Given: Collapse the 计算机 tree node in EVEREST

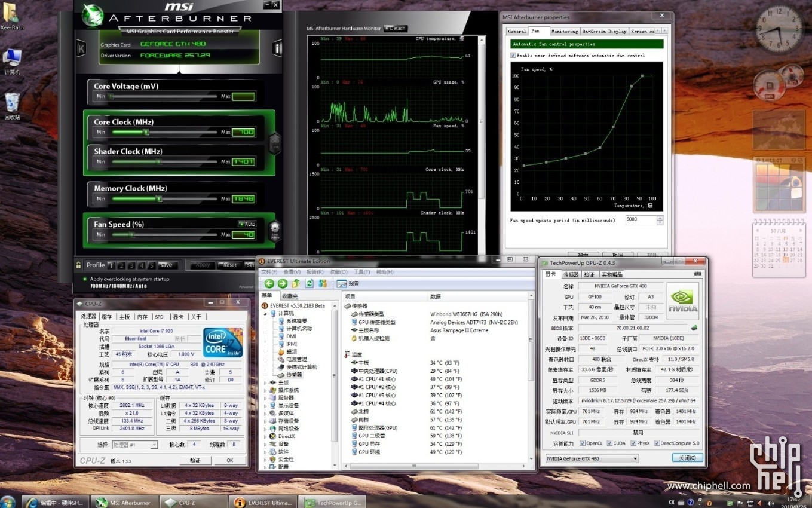Looking at the screenshot, I should point(266,313).
